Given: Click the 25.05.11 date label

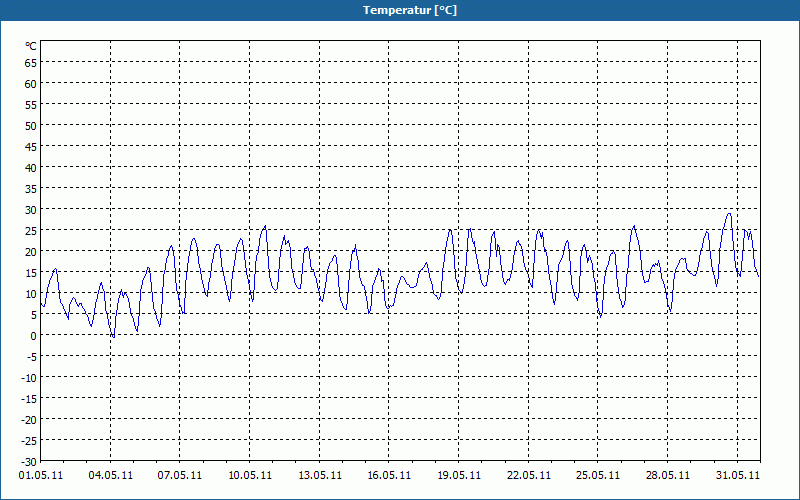Looking at the screenshot, I should (598, 475).
